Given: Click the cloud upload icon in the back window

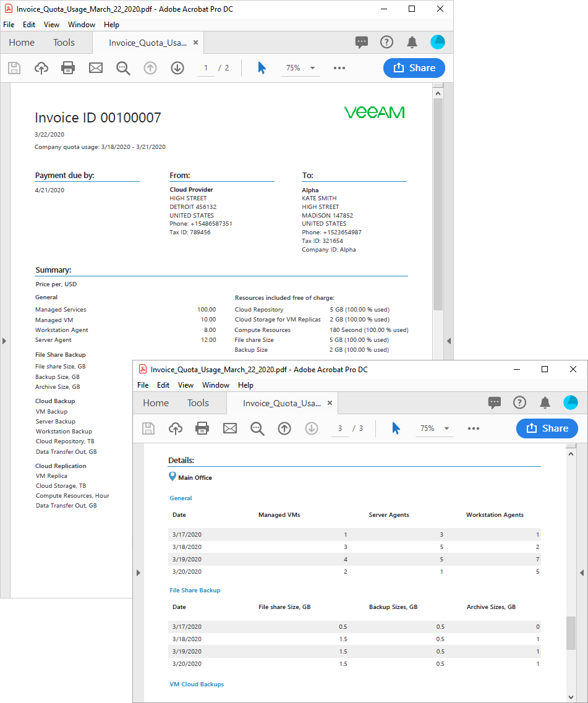Looking at the screenshot, I should [41, 68].
